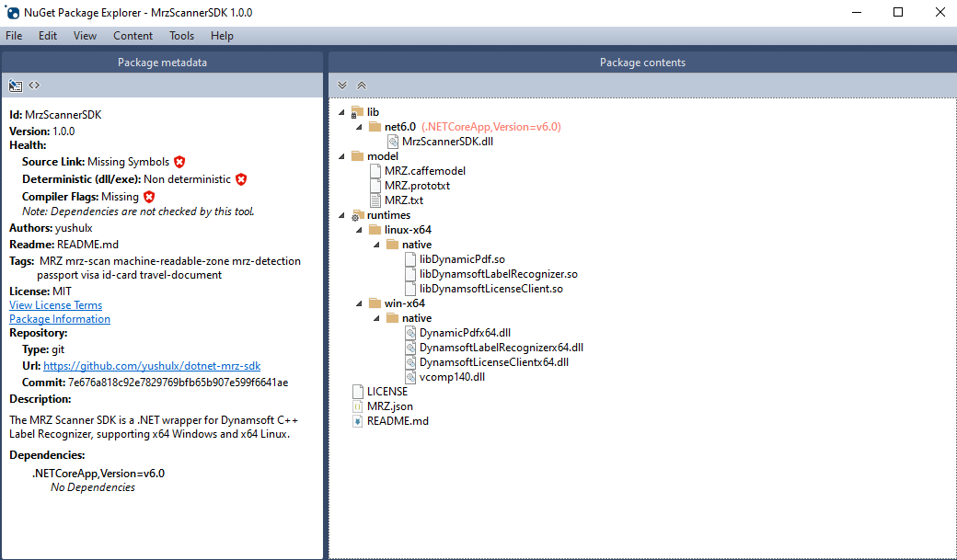Click the edit metadata icon in Package metadata
The height and width of the screenshot is (560, 957).
coord(16,86)
